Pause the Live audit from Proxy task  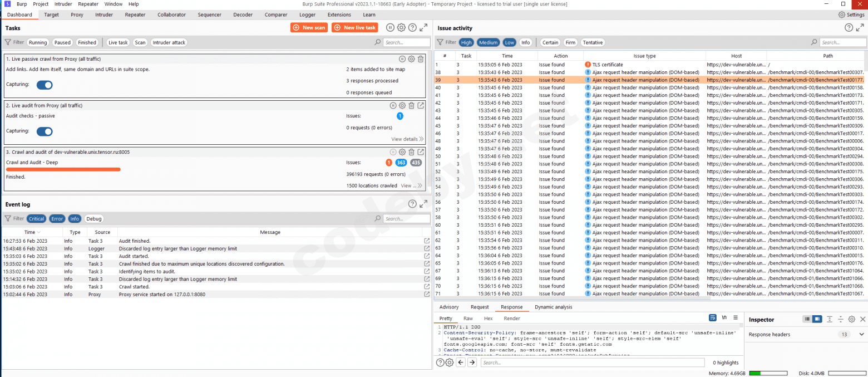(x=393, y=105)
